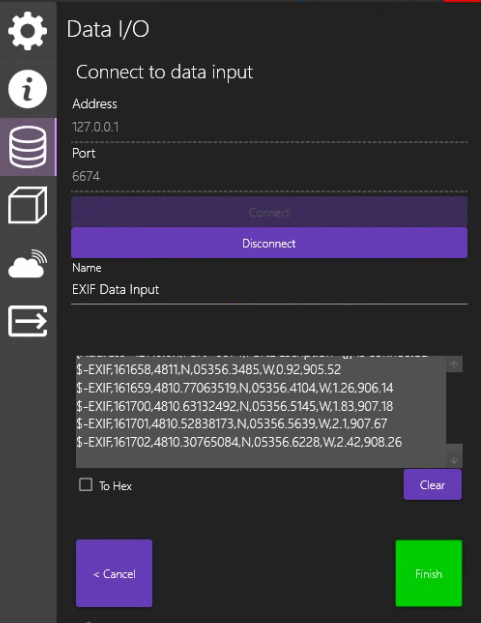
Task: Click the greyed-out Connect button
Action: coord(269,212)
